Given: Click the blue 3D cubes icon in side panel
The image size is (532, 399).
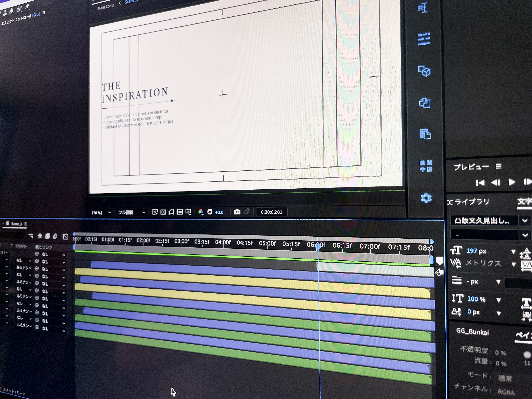Looking at the screenshot, I should click(424, 71).
